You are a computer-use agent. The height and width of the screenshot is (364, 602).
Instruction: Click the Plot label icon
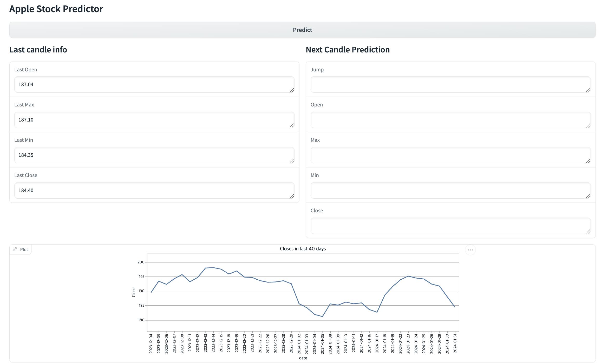(x=15, y=249)
